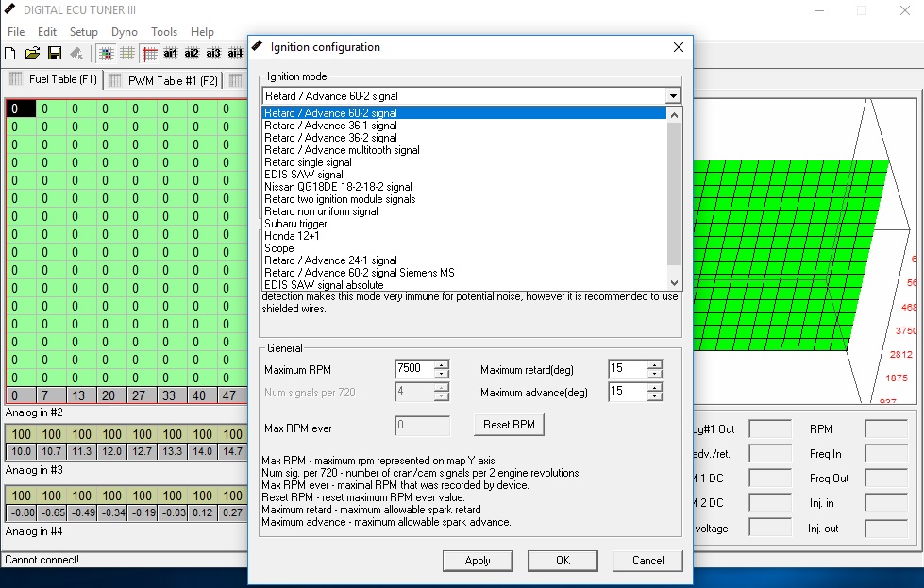The height and width of the screenshot is (588, 924).
Task: Decrease Maximum retard with down arrow
Action: pos(655,374)
